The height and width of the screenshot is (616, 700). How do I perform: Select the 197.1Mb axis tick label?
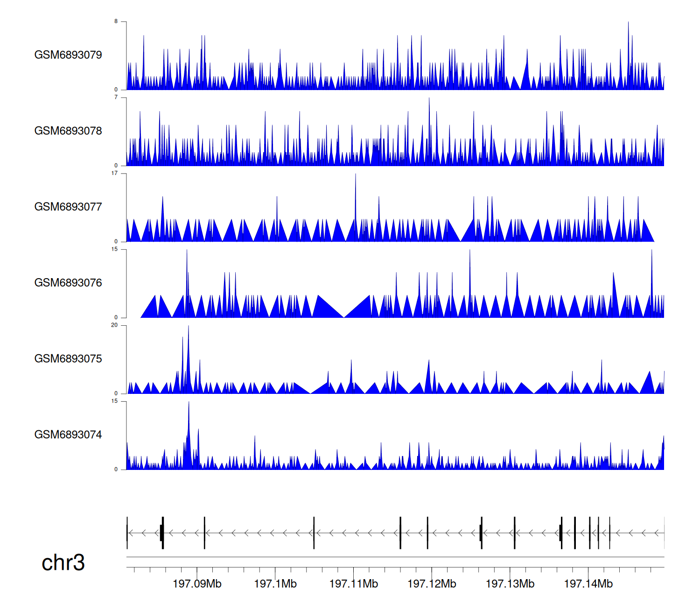[x=275, y=584]
